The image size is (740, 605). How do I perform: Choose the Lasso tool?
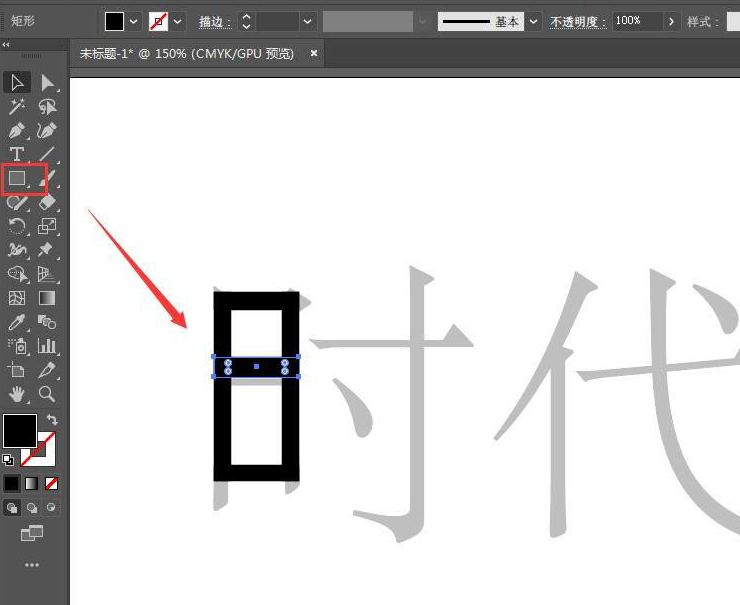47,107
